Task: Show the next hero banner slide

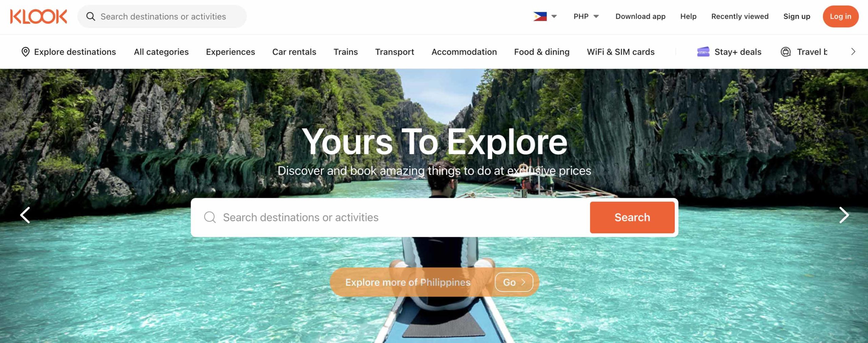Action: (844, 215)
